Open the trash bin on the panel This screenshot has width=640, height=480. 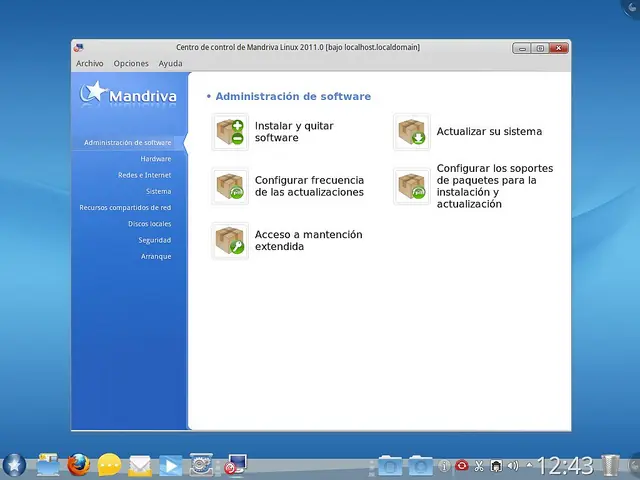pos(610,465)
